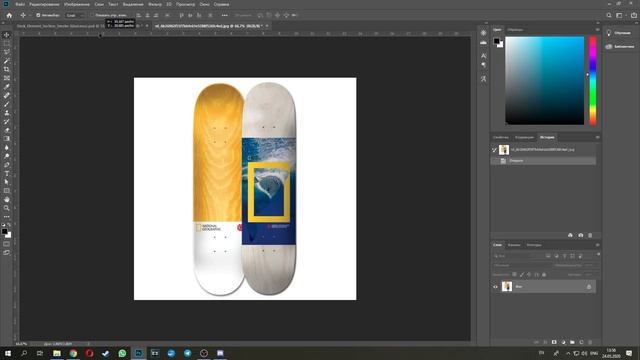Image resolution: width=640 pixels, height=360 pixels.
Task: Set history brush source on Открыть state
Action: [x=494, y=161]
